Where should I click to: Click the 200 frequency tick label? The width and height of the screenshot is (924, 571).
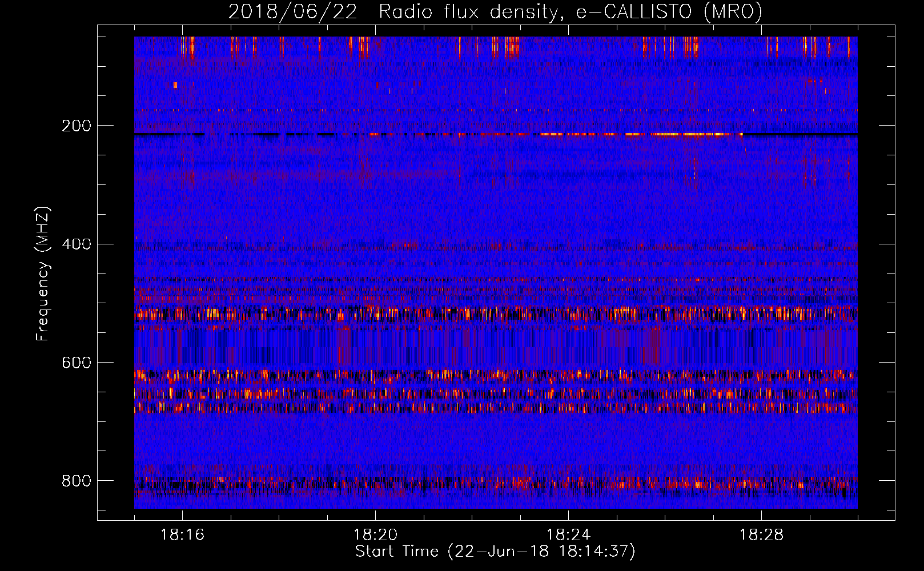pyautogui.click(x=77, y=126)
